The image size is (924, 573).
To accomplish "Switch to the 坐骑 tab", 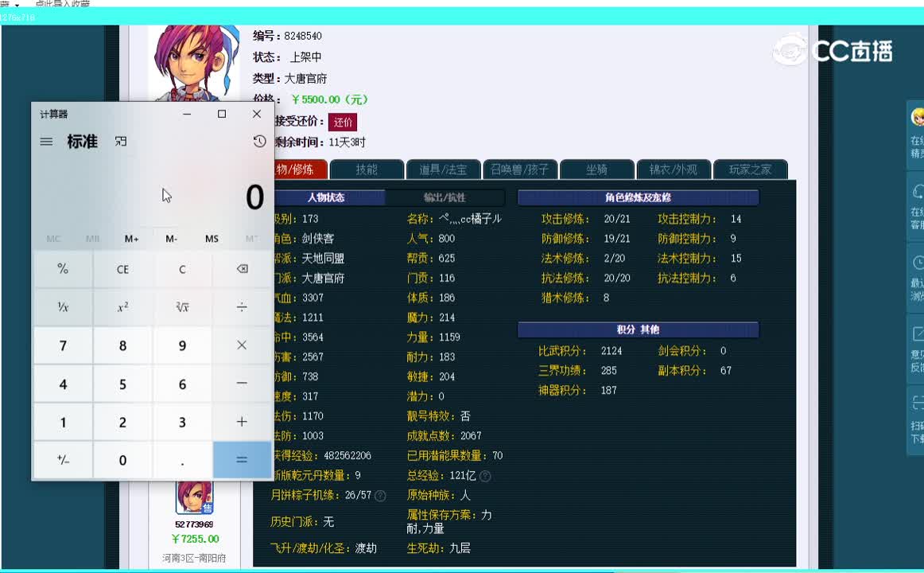I will 596,169.
